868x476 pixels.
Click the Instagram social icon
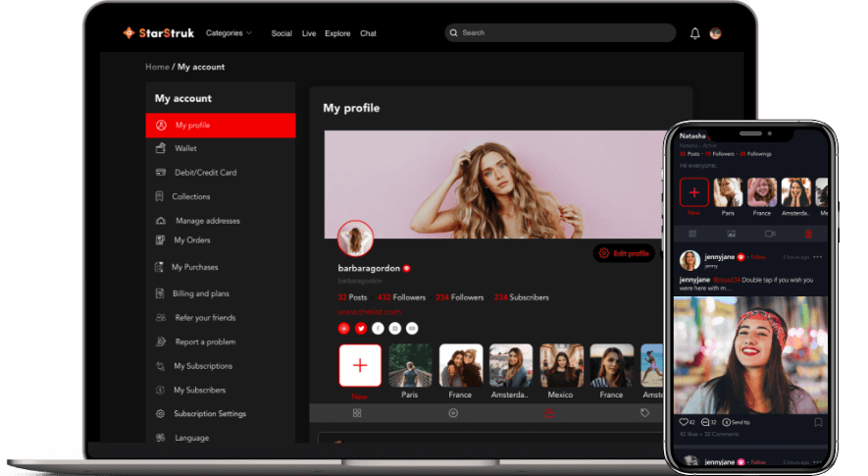click(x=395, y=329)
